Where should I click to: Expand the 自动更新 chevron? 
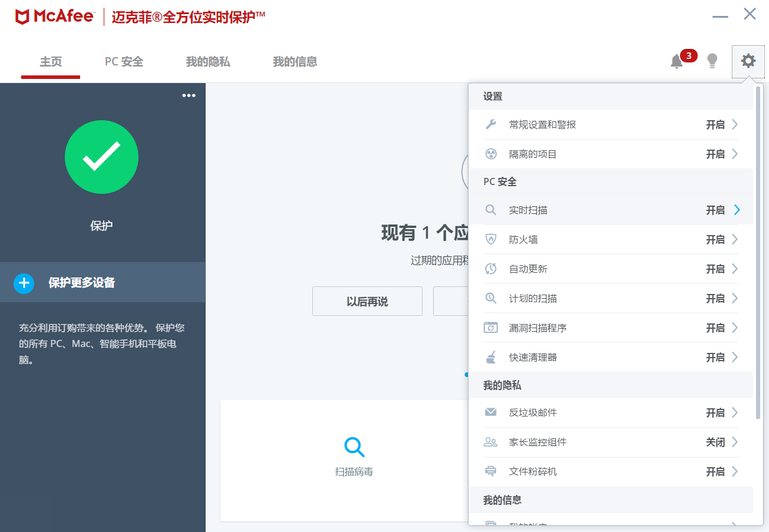click(735, 269)
